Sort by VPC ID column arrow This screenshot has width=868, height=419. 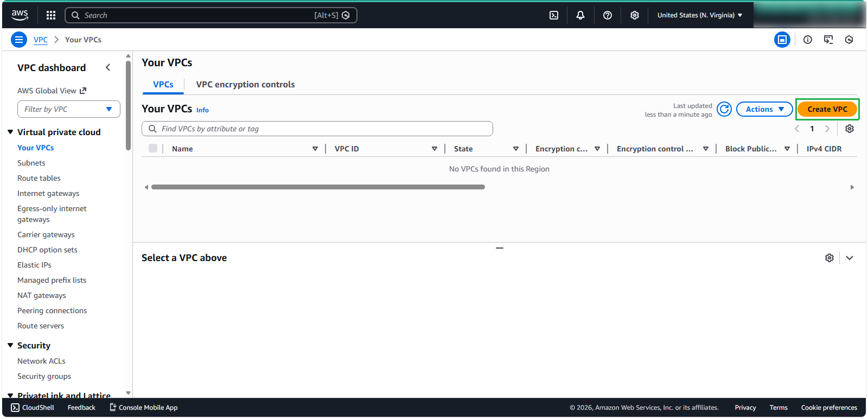click(x=435, y=149)
